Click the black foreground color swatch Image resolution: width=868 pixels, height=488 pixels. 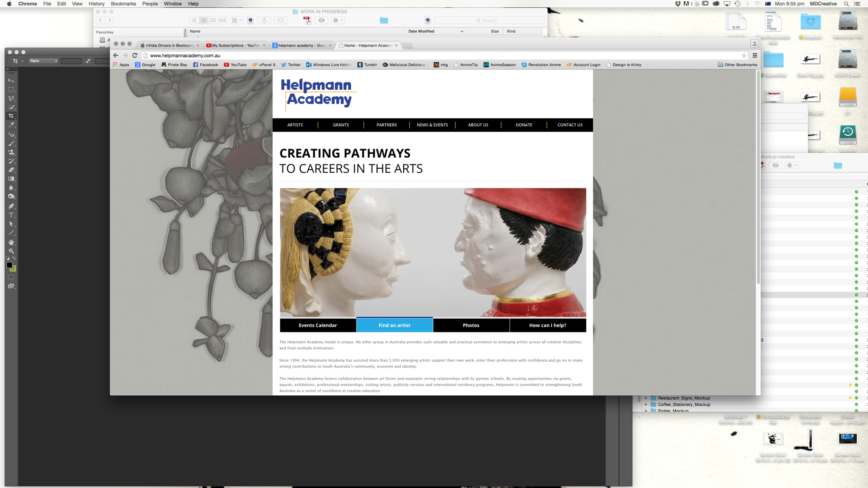pyautogui.click(x=9, y=265)
